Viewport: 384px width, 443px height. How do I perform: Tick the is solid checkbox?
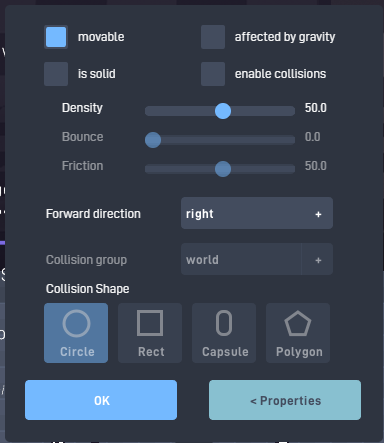pos(56,74)
